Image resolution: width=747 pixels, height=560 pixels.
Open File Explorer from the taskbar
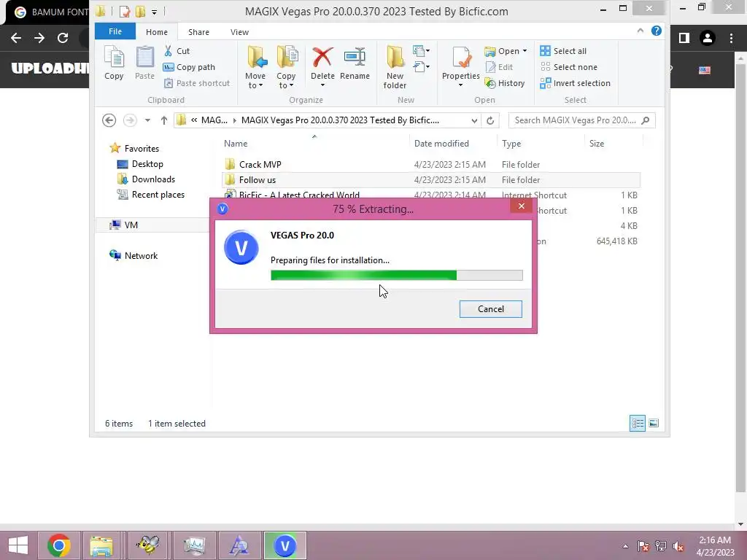101,545
